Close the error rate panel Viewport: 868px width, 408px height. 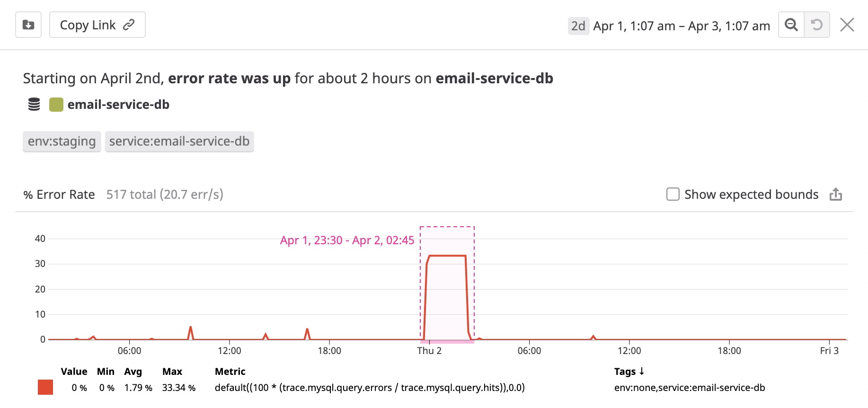point(847,25)
